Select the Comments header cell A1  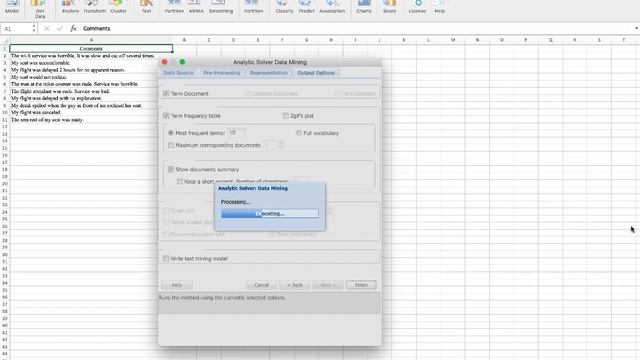point(91,49)
